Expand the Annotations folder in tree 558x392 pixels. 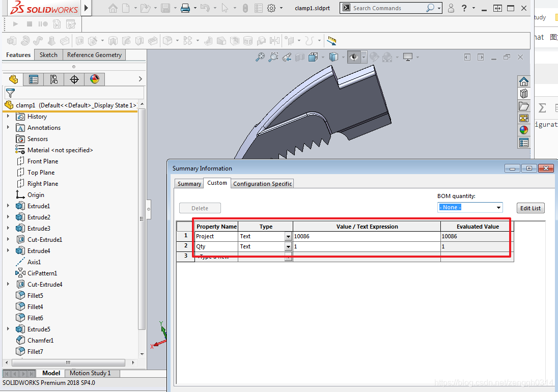(8, 127)
